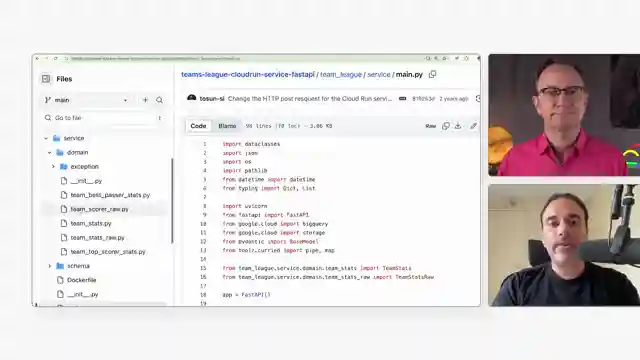Click browser back arrow

(38, 59)
